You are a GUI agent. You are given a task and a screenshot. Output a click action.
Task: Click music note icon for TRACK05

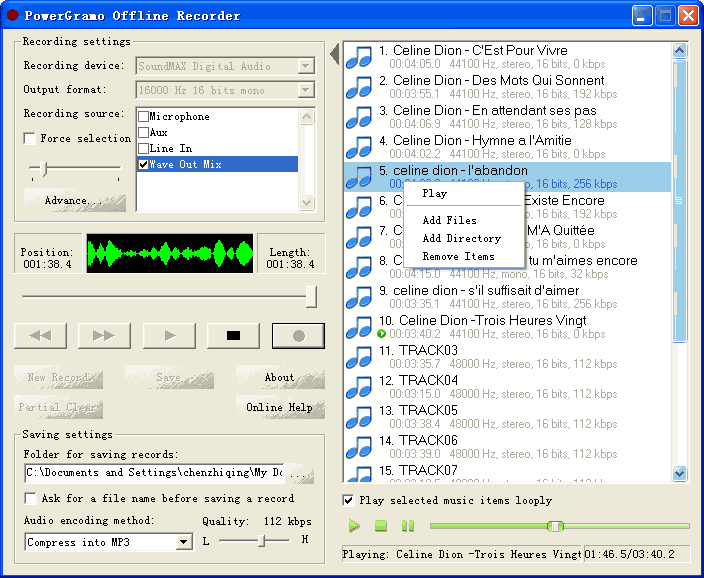coord(359,418)
